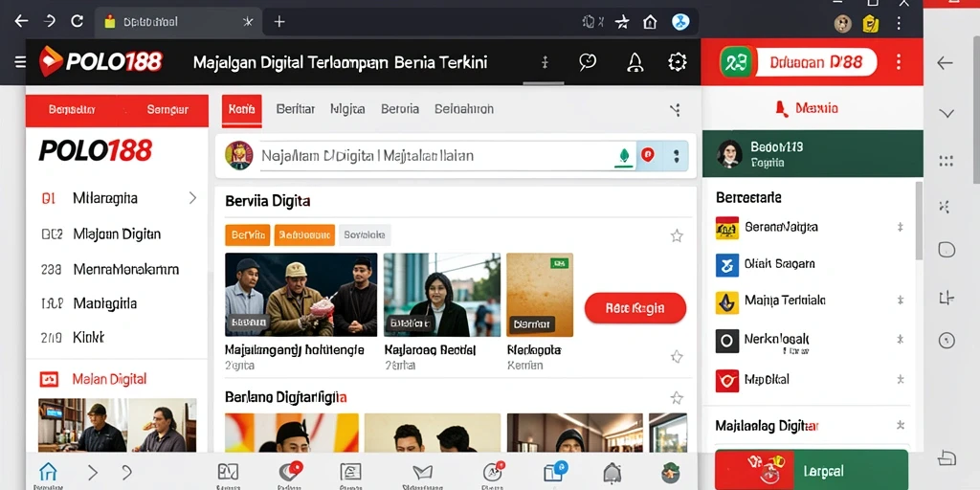Image resolution: width=980 pixels, height=490 pixels.
Task: Toggle the star beside Majtialag Digitar
Action: [x=901, y=425]
